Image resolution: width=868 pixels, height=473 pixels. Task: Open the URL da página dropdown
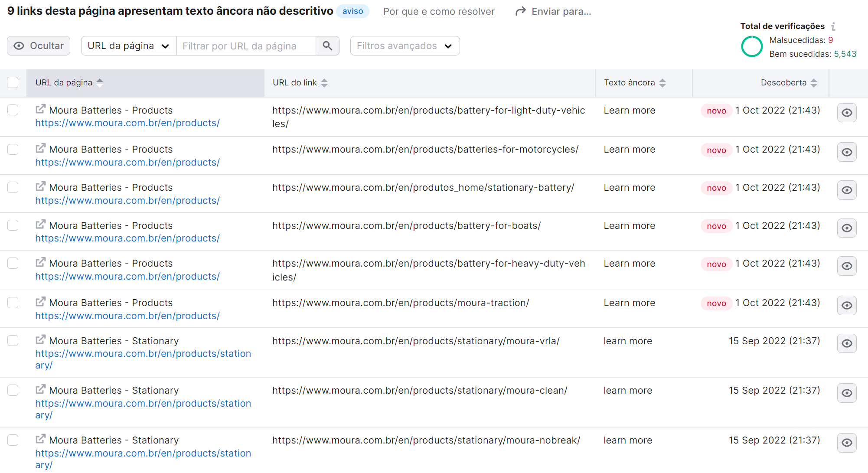pos(128,46)
